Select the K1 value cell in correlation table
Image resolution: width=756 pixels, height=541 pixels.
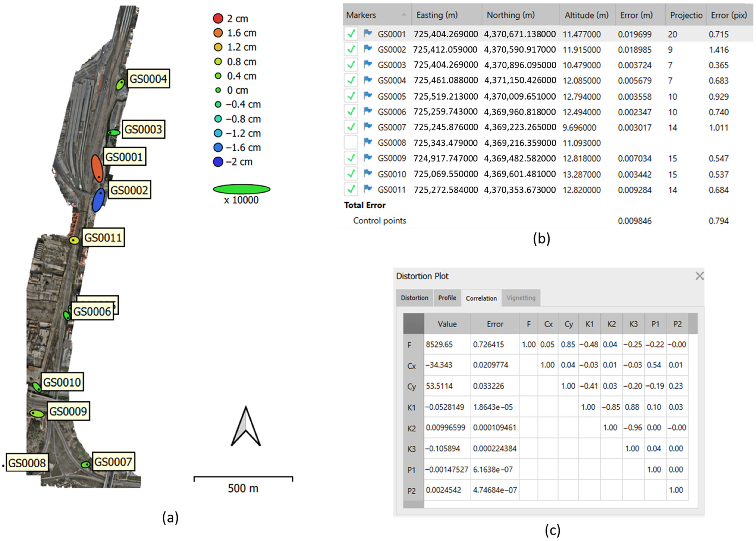point(445,407)
